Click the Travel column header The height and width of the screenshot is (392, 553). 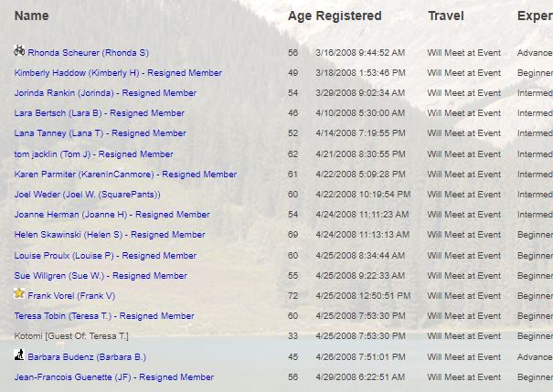point(446,16)
